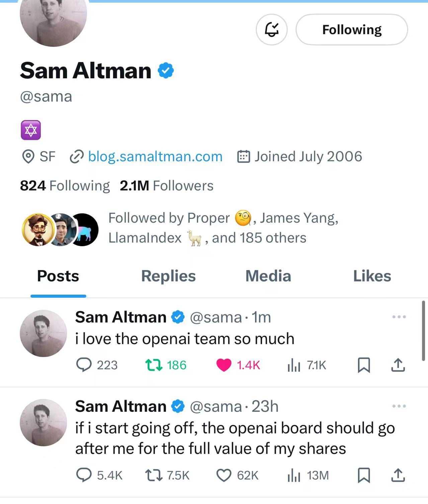Repost the 'openai board' post

click(x=154, y=475)
